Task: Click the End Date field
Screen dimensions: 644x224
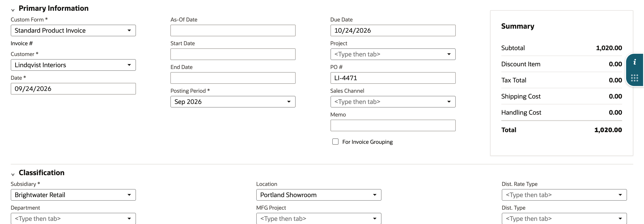Action: (233, 78)
